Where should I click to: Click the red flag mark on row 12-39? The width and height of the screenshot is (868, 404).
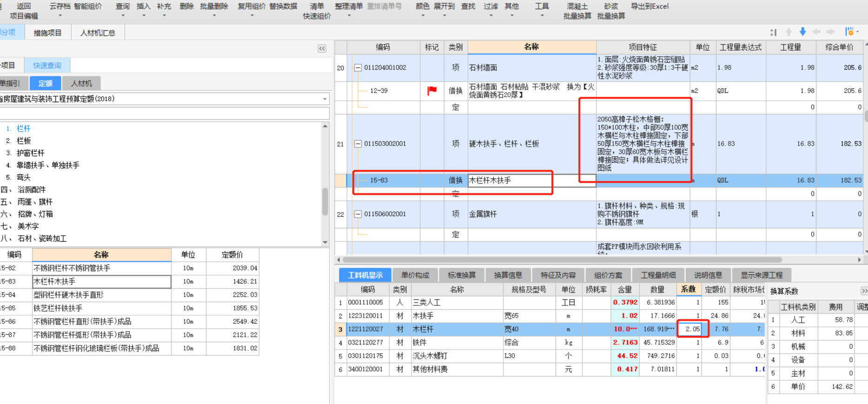432,91
